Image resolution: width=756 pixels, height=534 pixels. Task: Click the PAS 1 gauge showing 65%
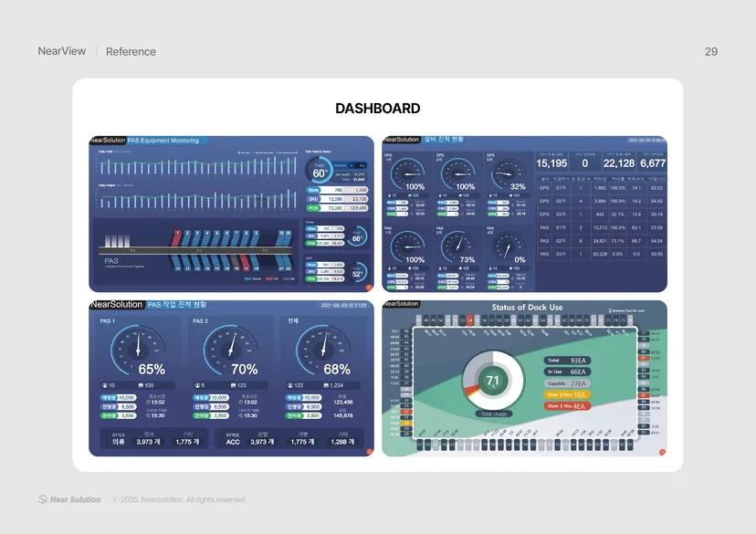139,351
